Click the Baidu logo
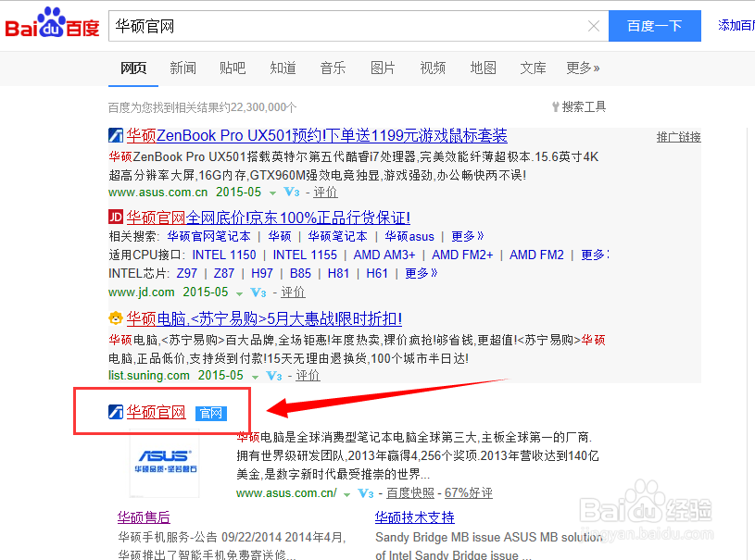Screen dimensions: 755x560 click(52, 22)
